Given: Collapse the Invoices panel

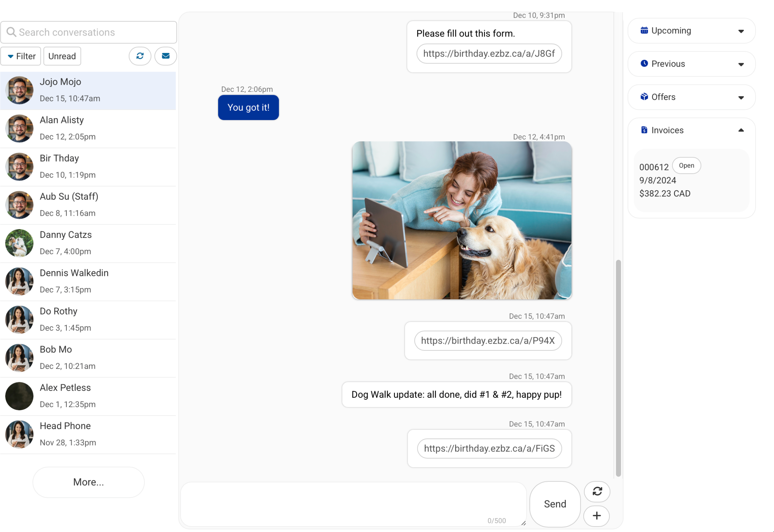Looking at the screenshot, I should (x=741, y=130).
